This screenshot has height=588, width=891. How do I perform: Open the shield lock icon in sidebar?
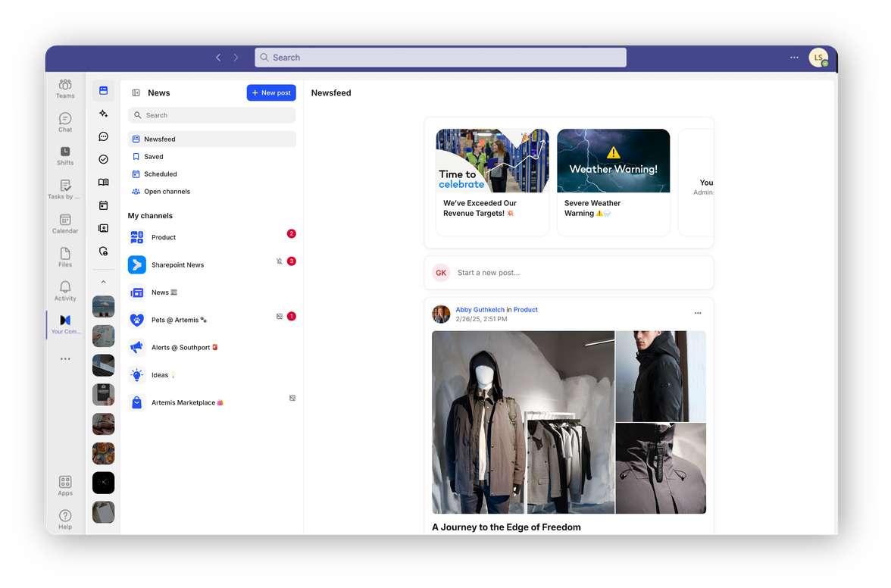click(103, 251)
